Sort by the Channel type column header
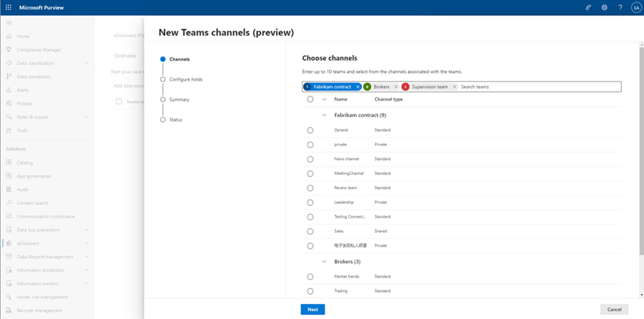Image resolution: width=644 pixels, height=319 pixels. tap(389, 99)
